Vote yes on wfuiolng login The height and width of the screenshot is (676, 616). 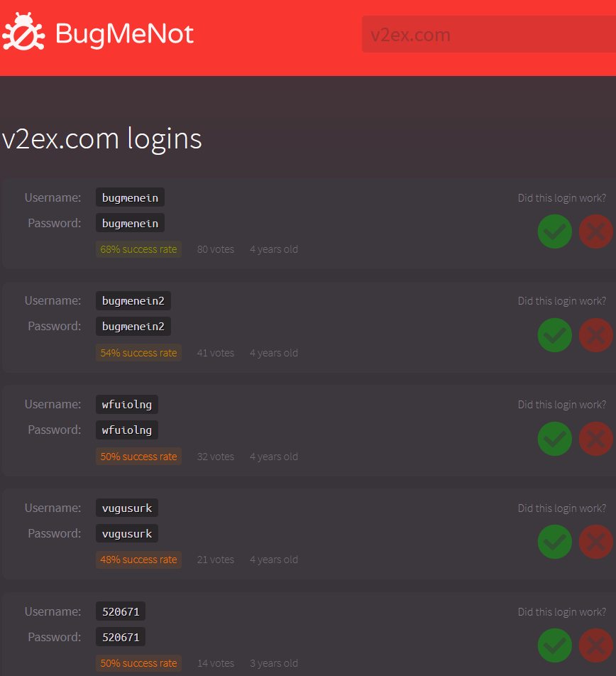[x=554, y=439]
